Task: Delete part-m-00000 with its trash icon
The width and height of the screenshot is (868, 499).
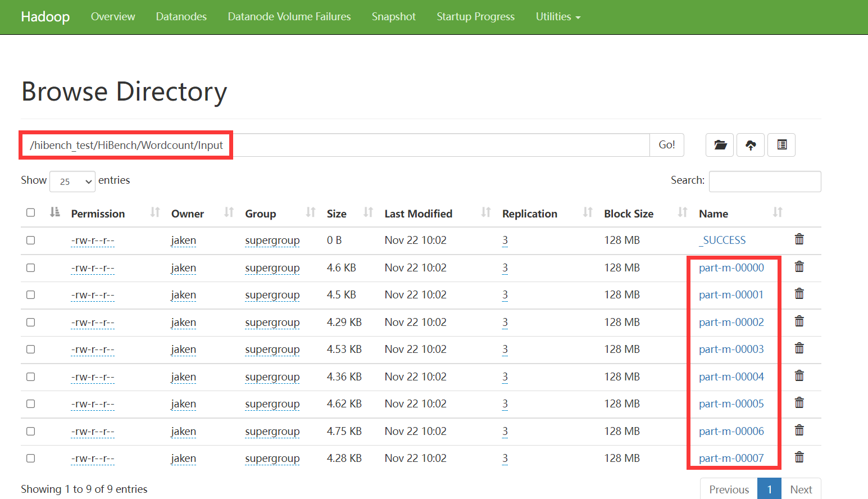Action: [x=799, y=267]
